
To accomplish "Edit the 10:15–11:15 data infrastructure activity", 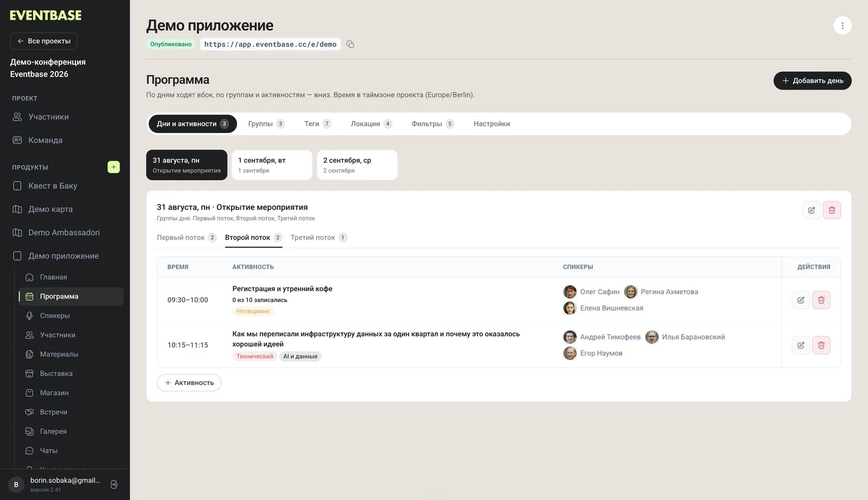I will pyautogui.click(x=801, y=345).
